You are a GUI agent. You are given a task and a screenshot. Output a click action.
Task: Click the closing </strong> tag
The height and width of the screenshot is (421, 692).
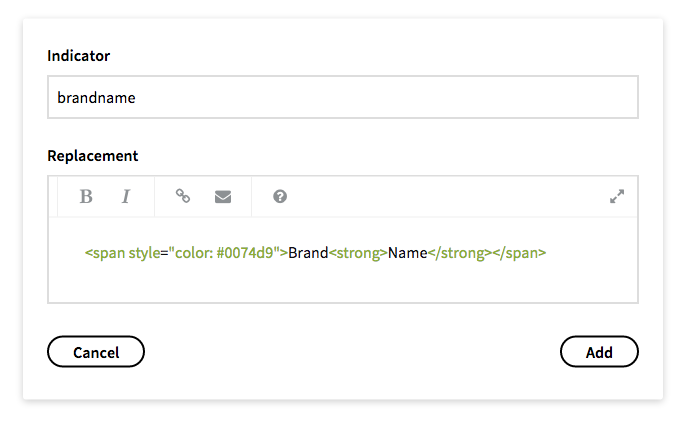[x=459, y=253]
